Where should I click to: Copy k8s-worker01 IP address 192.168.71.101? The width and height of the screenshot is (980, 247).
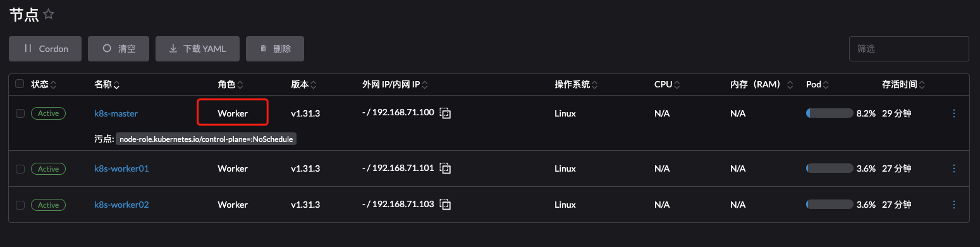pos(446,168)
